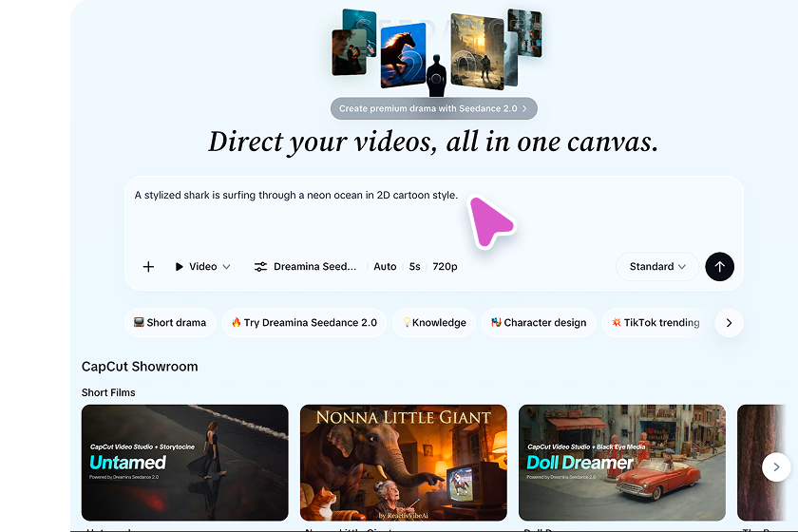Select the Character design suggestion chip
This screenshot has height=532, width=798.
coord(539,323)
